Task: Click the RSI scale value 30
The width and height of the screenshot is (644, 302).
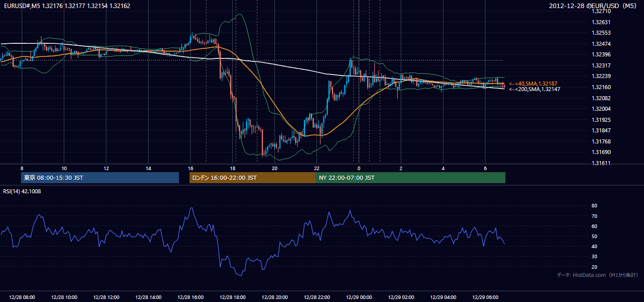Action: pos(595,257)
